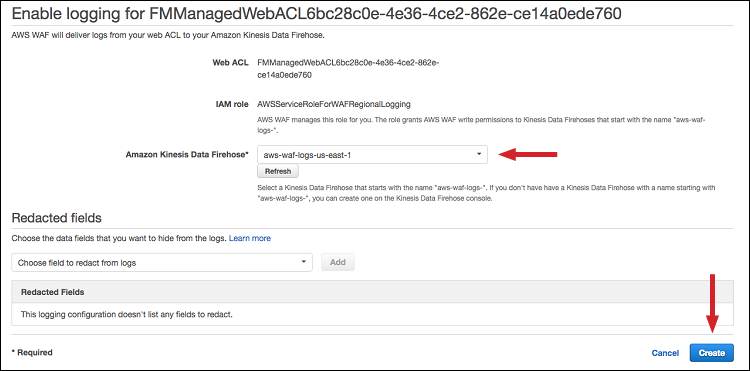Click the '* Required' note
The height and width of the screenshot is (371, 750).
32,352
